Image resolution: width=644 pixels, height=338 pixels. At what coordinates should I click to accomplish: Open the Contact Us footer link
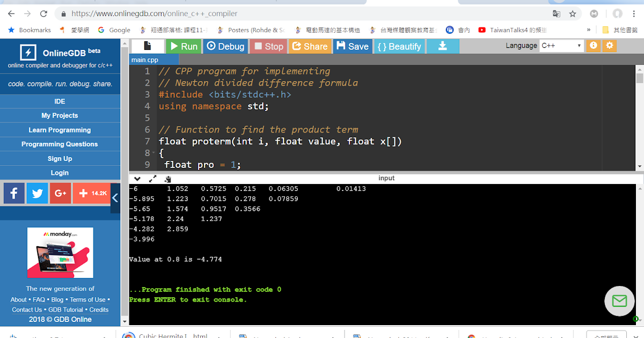[27, 310]
